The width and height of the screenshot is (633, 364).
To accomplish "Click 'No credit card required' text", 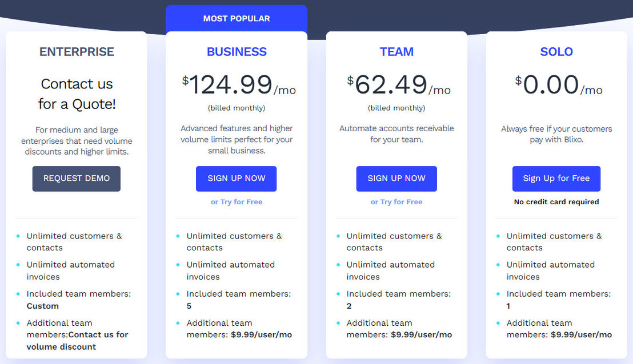I will 556,202.
